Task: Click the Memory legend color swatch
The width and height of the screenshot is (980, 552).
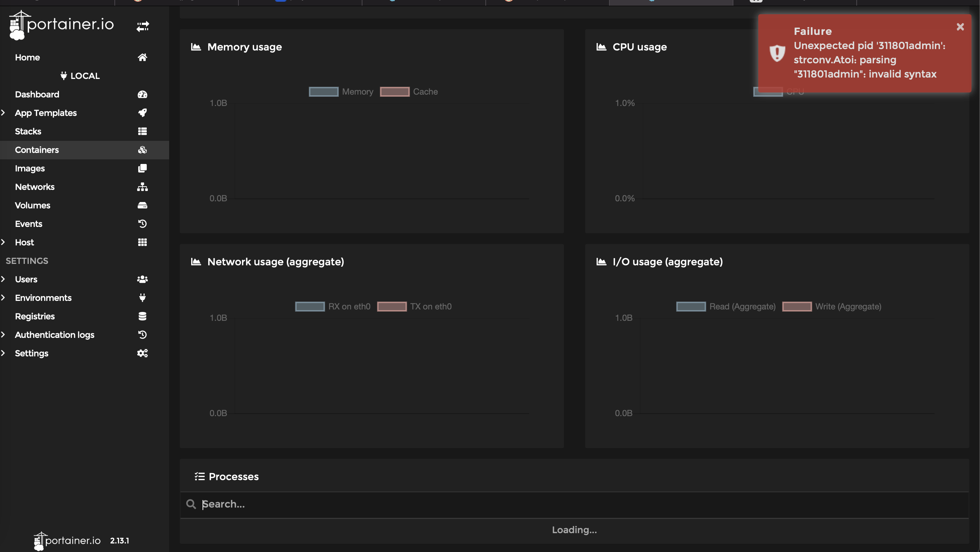Action: (323, 91)
